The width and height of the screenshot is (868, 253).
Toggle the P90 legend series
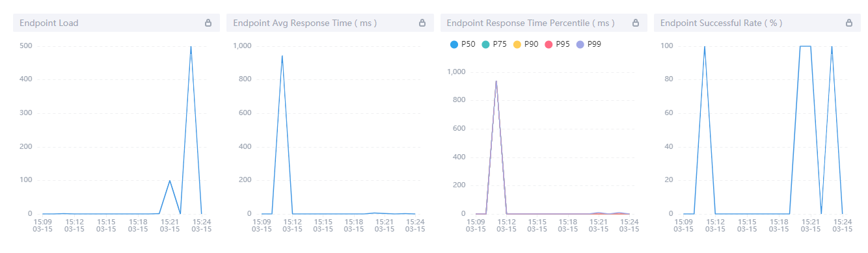tap(525, 44)
